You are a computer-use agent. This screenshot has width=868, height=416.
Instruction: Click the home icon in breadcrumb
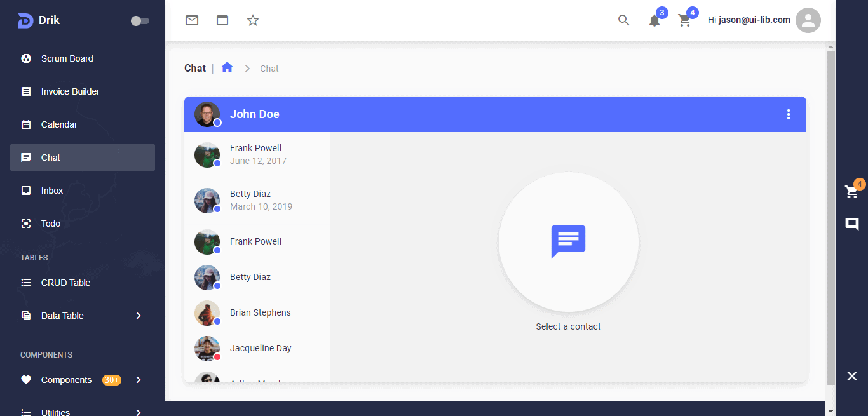[227, 68]
